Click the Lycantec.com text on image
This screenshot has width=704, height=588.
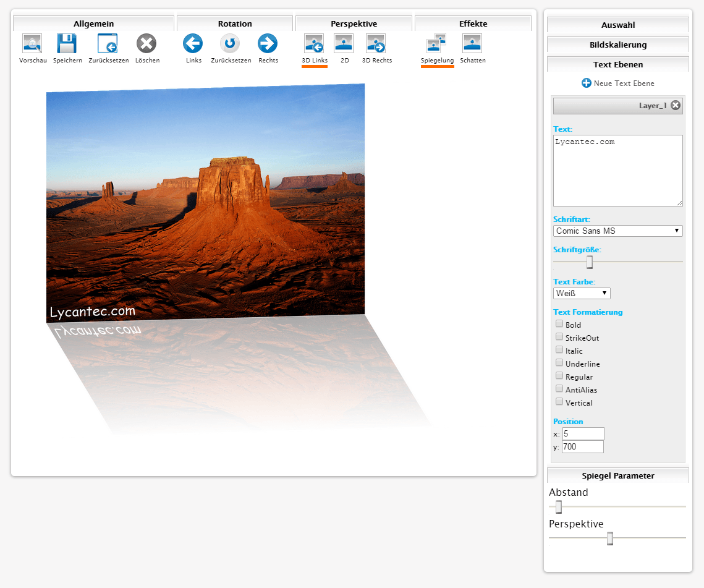tap(93, 312)
